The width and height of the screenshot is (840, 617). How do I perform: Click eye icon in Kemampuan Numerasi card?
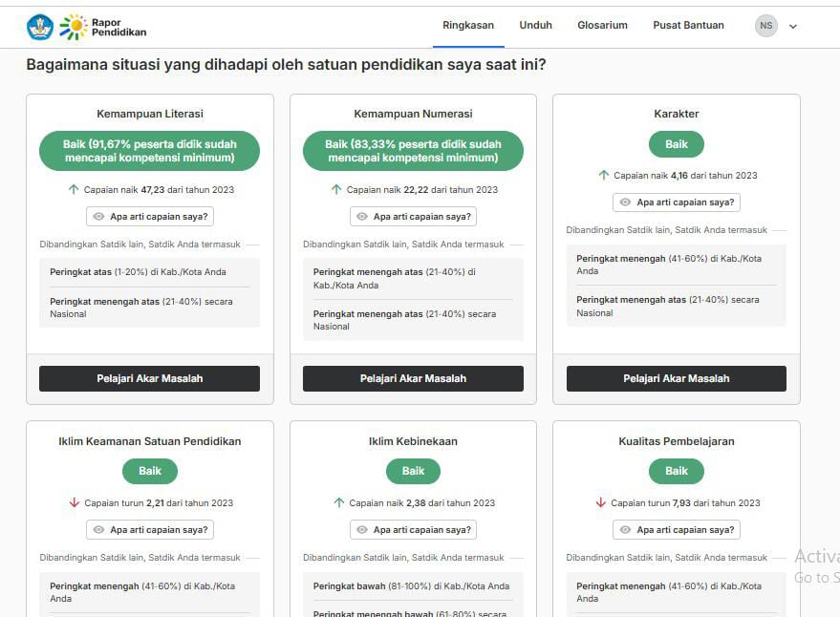pos(362,217)
